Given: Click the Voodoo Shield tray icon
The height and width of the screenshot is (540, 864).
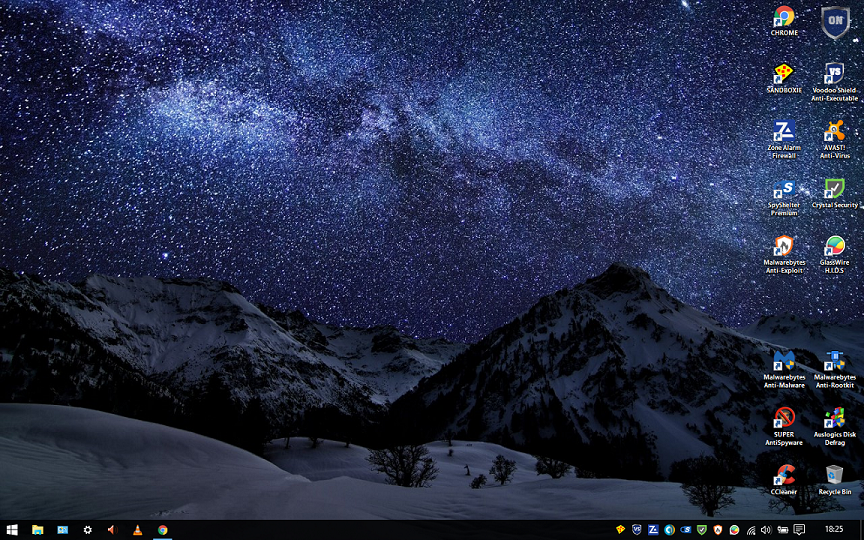Looking at the screenshot, I should 636,530.
